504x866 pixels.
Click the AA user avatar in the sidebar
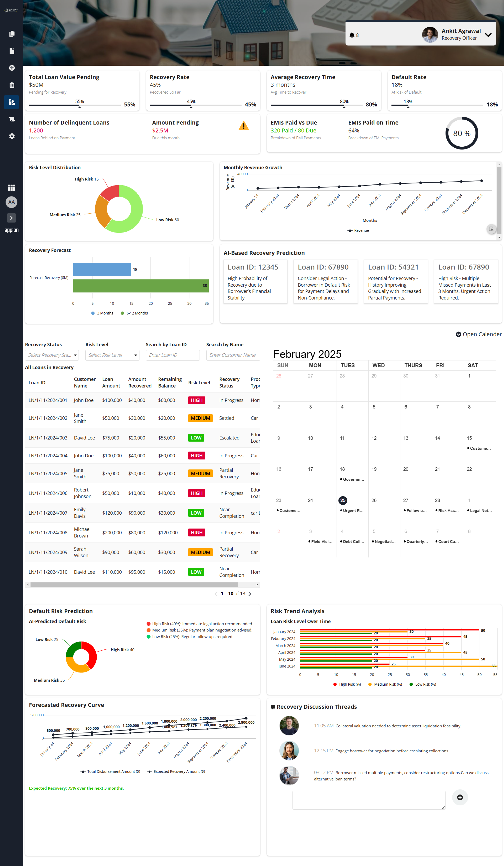[x=11, y=202]
